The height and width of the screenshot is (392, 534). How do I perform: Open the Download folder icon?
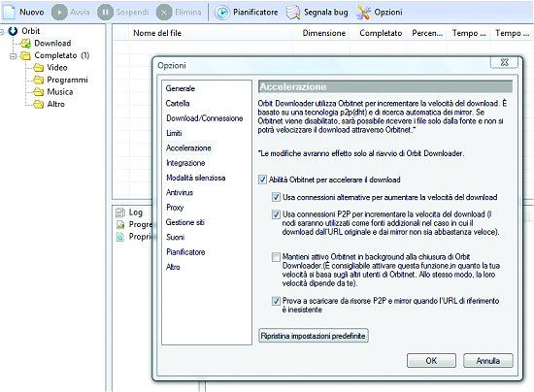click(25, 44)
